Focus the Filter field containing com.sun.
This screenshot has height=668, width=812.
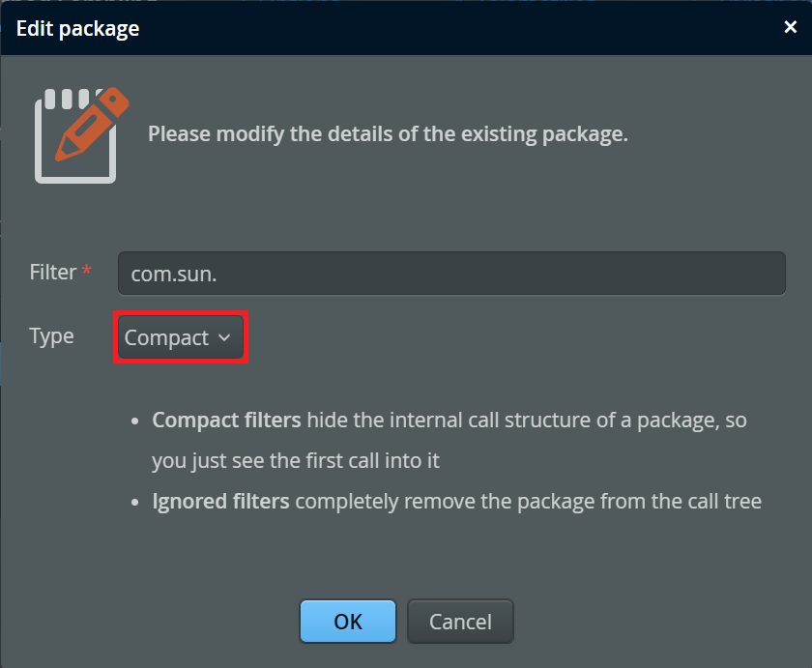click(450, 274)
